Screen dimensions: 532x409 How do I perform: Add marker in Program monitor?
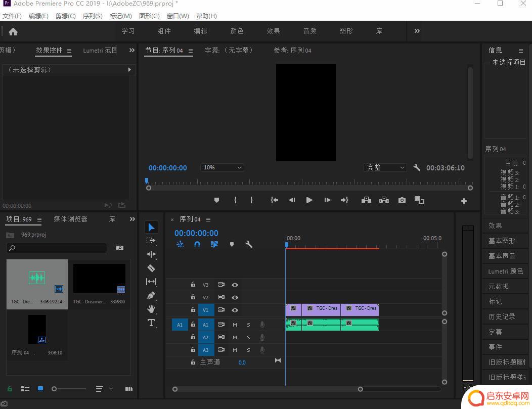[216, 200]
